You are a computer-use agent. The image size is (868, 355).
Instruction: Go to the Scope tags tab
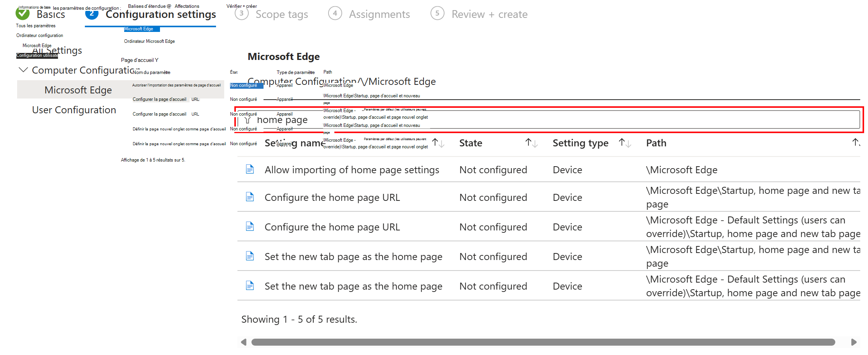282,14
